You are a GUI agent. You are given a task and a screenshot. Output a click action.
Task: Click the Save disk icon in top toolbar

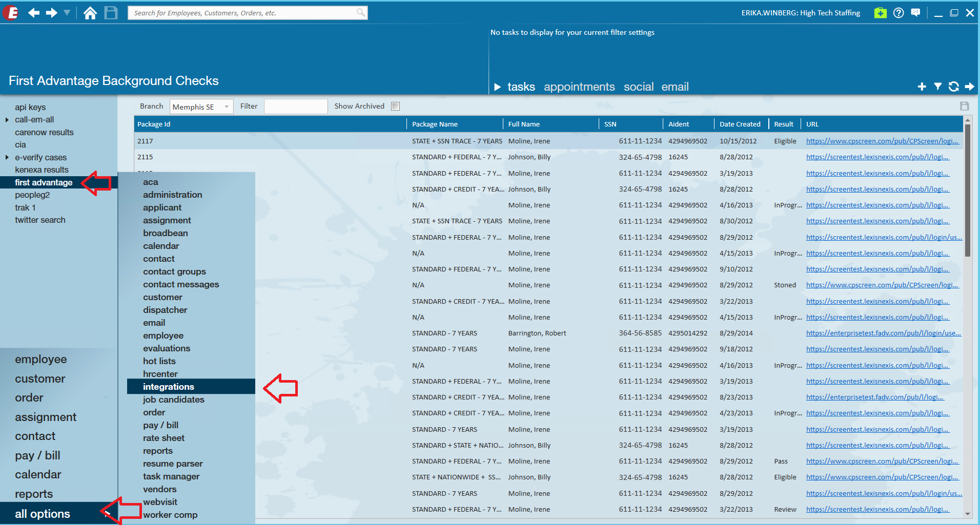(x=111, y=13)
